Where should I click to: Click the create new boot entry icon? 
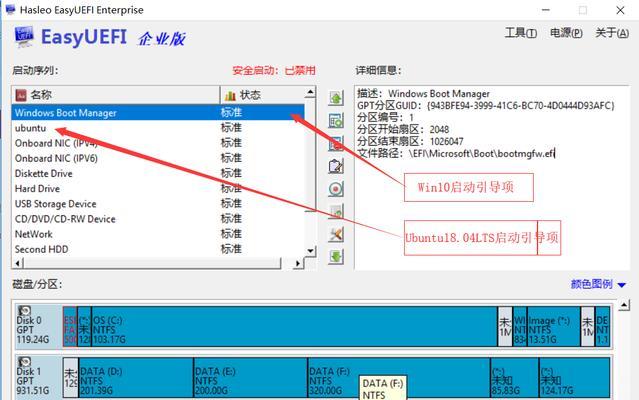(336, 121)
